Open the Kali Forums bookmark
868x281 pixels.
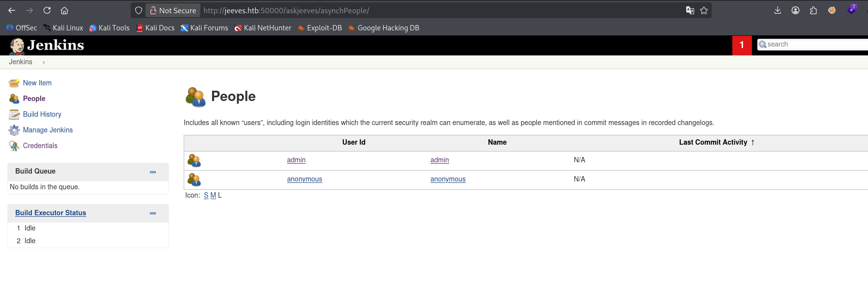(204, 28)
